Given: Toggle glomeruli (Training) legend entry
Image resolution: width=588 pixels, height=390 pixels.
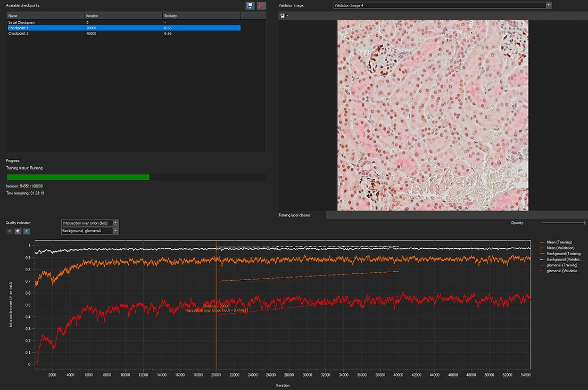Looking at the screenshot, I should (561, 265).
